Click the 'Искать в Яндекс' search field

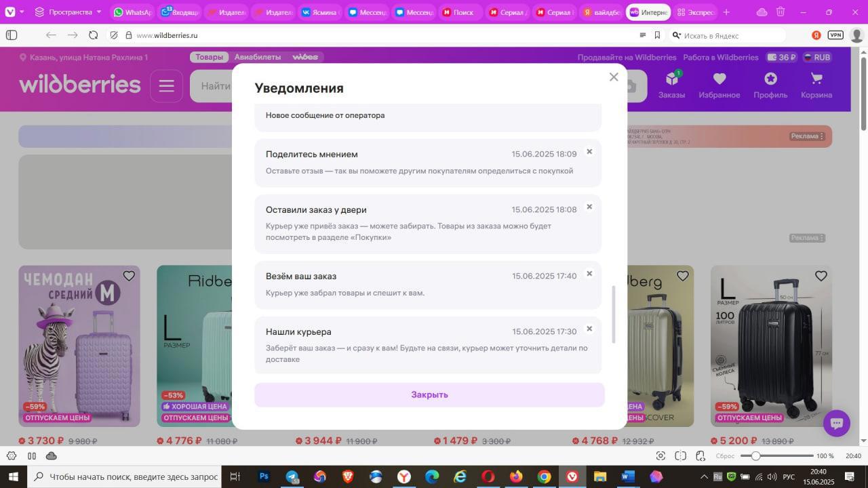click(729, 35)
